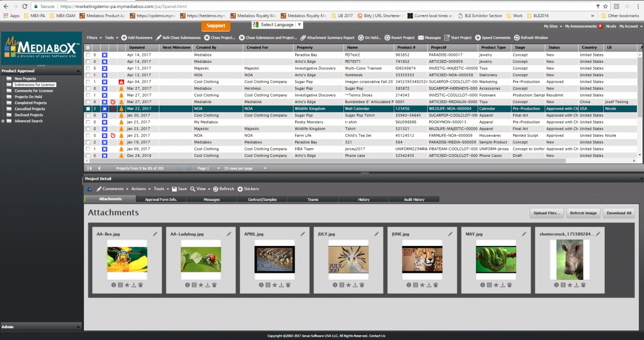Click the Add Reviewers plus icon
The height and width of the screenshot is (340, 644).
pyautogui.click(x=124, y=38)
